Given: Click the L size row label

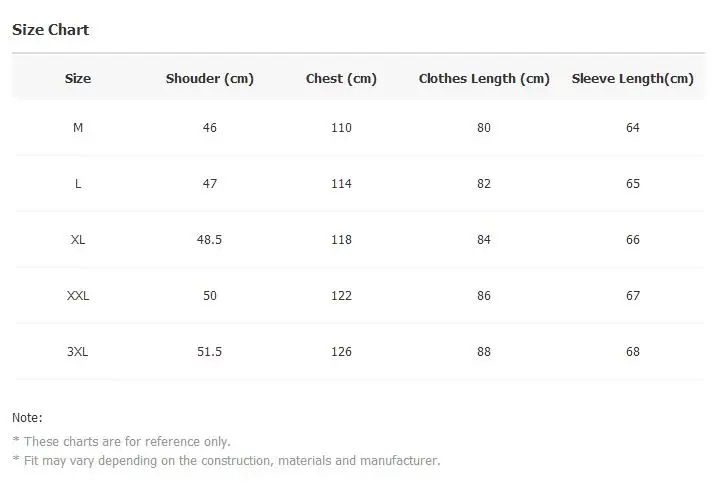Looking at the screenshot, I should tap(78, 184).
